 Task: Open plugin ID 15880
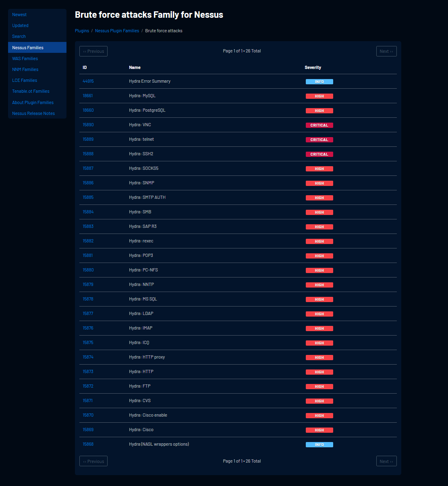coord(88,270)
